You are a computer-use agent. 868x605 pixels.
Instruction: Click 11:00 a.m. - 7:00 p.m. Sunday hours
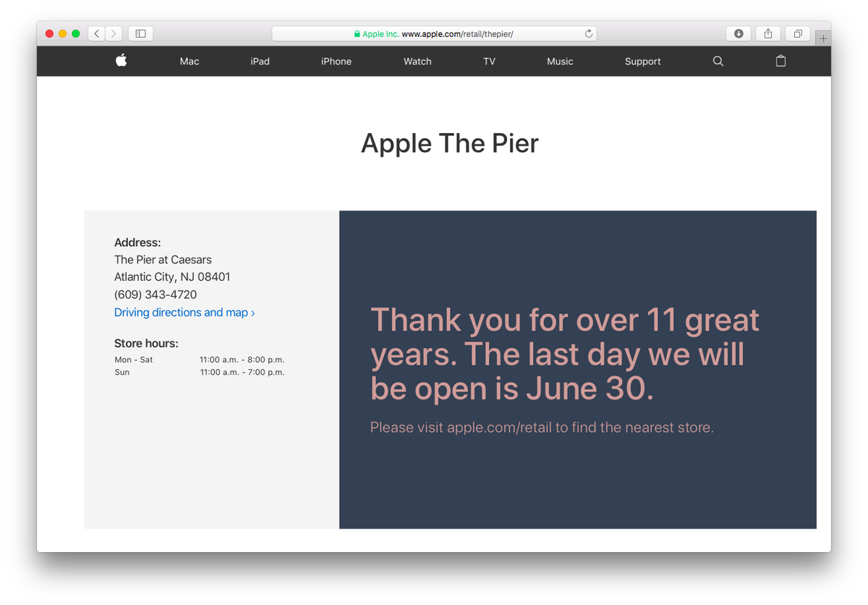click(x=242, y=373)
